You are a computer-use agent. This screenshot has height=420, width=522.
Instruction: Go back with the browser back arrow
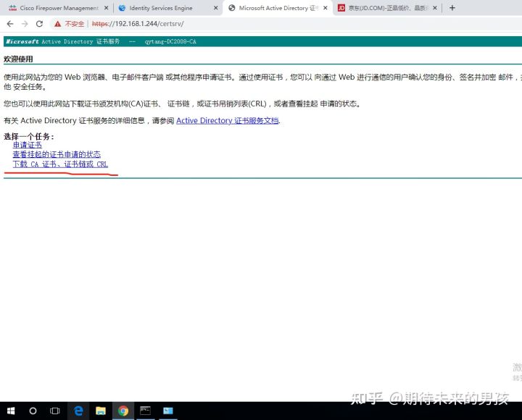pos(10,24)
